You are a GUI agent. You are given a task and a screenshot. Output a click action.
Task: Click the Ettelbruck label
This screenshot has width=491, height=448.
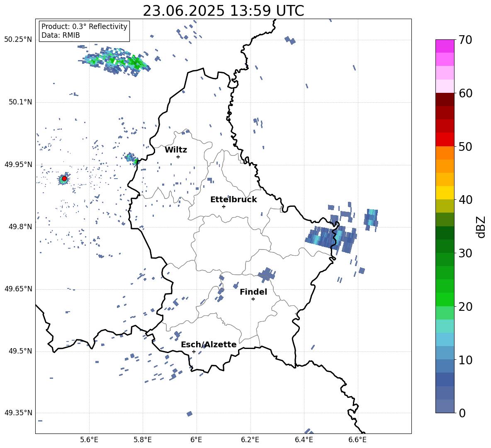click(x=233, y=200)
